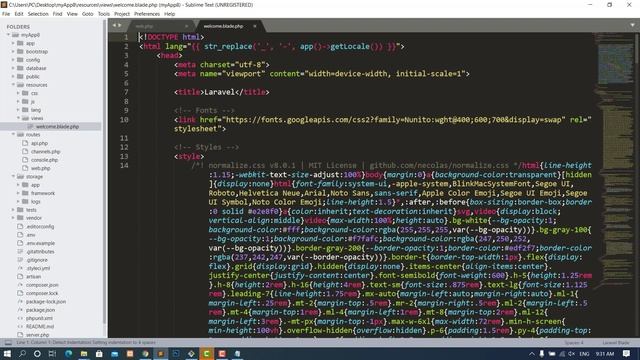Open the Goto menu
Viewport: 640px width, 360px height.
(88, 14)
